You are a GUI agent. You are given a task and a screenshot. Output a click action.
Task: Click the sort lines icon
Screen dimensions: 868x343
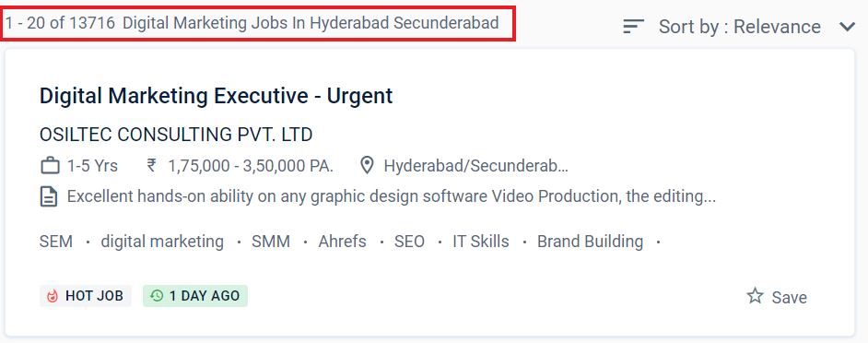coord(633,26)
